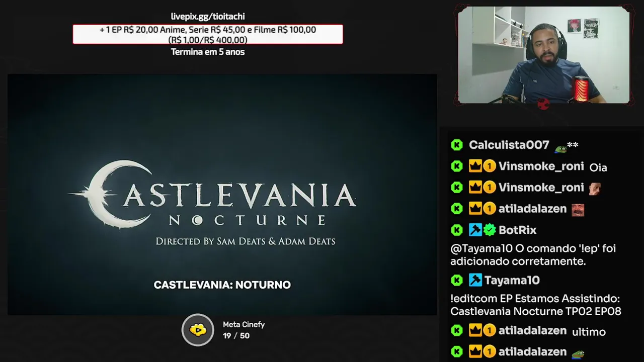This screenshot has width=644, height=362.
Task: Open Vinsmoke_roni's profile from the "Oia" message
Action: tap(541, 166)
